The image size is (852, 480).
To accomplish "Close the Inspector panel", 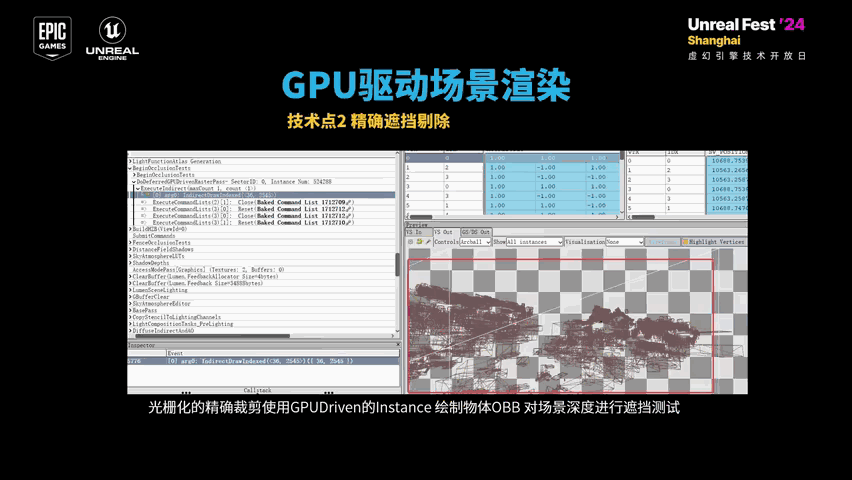I will click(398, 345).
